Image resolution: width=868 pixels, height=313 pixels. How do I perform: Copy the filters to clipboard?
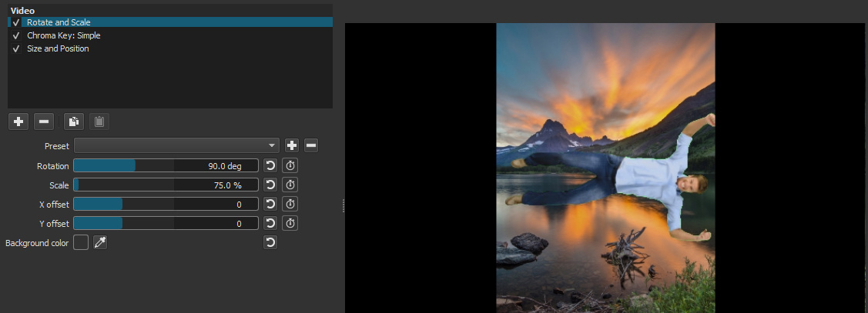[x=74, y=122]
